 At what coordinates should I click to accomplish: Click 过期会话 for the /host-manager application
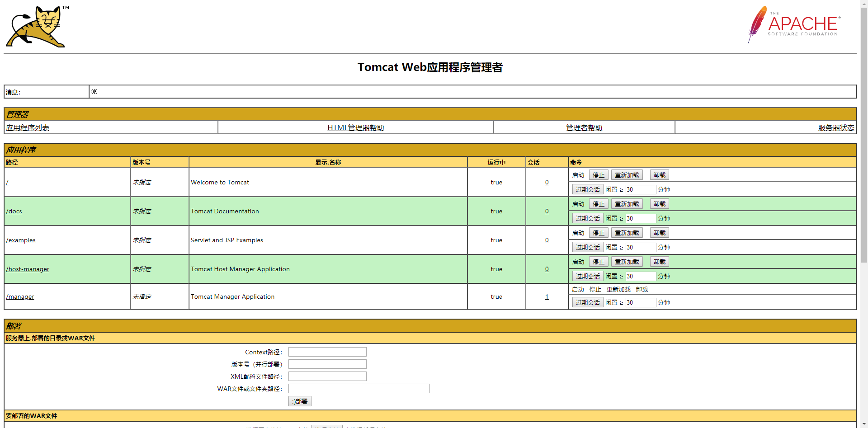click(x=587, y=276)
